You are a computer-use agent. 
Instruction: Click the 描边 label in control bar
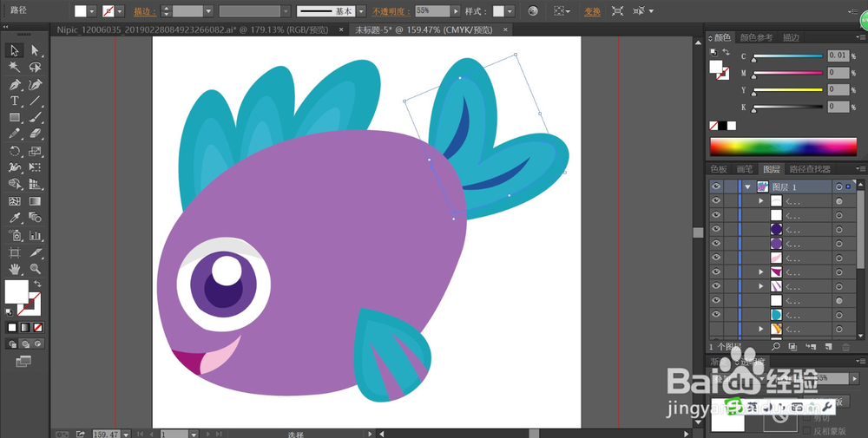tap(142, 11)
